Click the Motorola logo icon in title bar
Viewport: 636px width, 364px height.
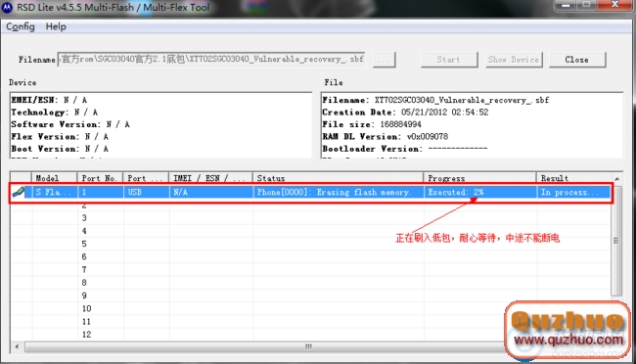[x=8, y=7]
